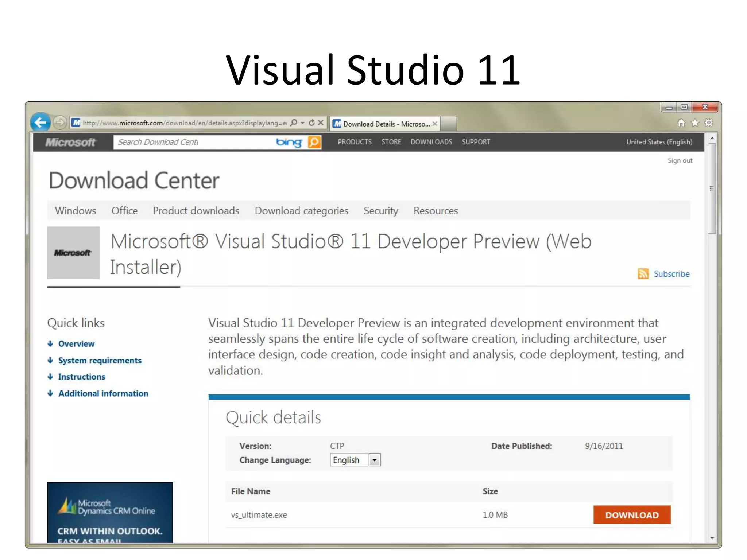747x560 pixels.
Task: Click the scrollbar up arrow
Action: [712, 139]
